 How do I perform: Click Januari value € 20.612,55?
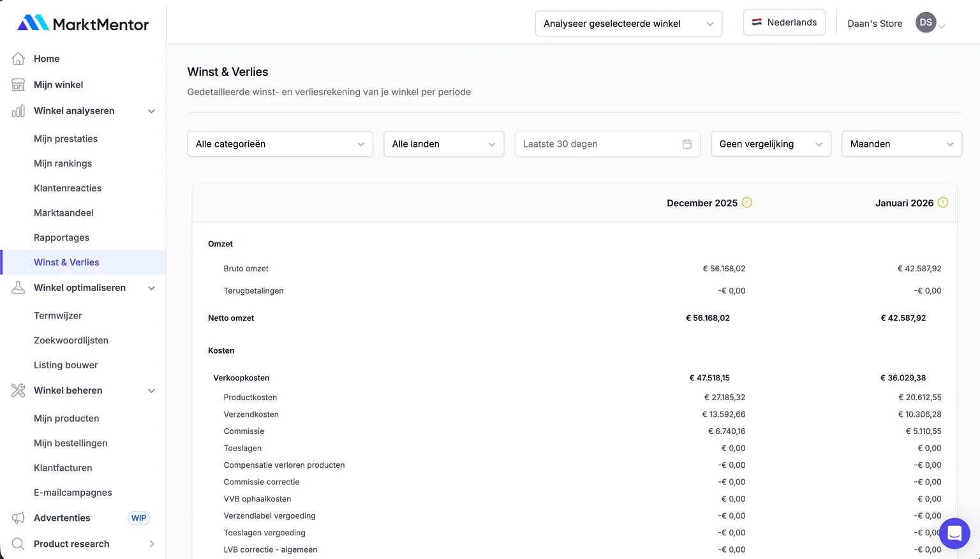pos(920,398)
